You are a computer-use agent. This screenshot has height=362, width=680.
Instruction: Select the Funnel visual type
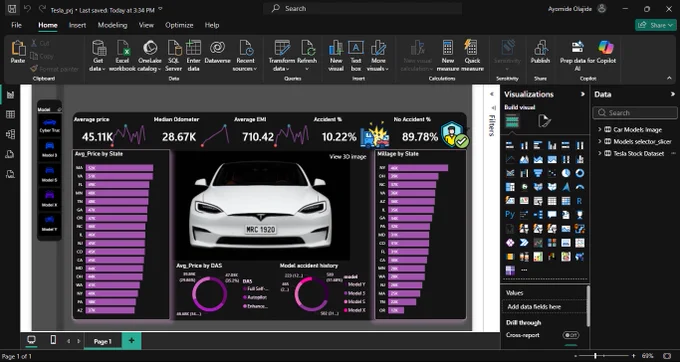538,173
